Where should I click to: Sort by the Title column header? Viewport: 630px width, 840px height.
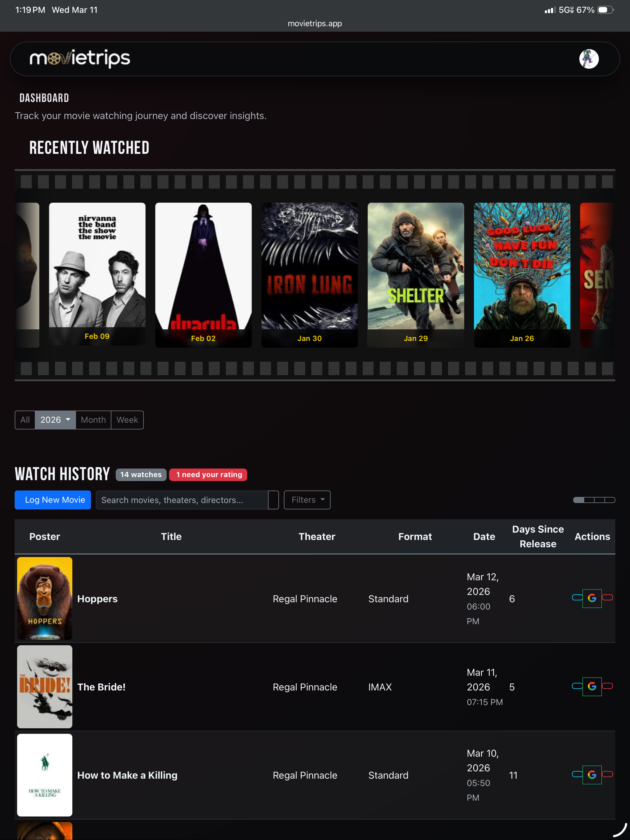[x=171, y=537]
